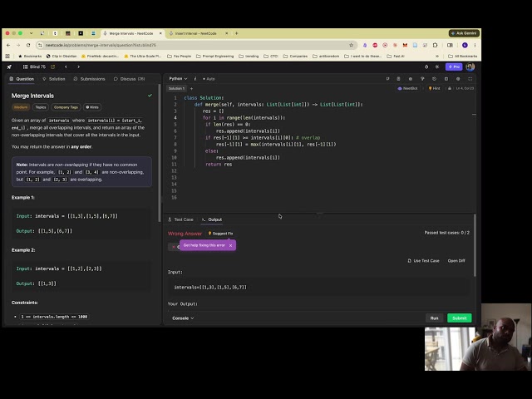Image resolution: width=532 pixels, height=399 pixels.
Task: Expand the bookmarks overflow chevron
Action: tap(437, 56)
